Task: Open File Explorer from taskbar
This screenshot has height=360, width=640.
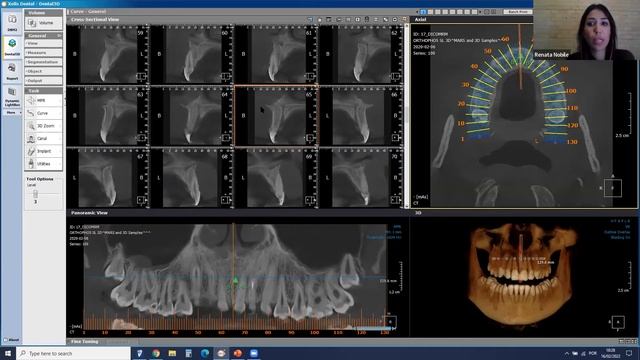Action: 172,353
